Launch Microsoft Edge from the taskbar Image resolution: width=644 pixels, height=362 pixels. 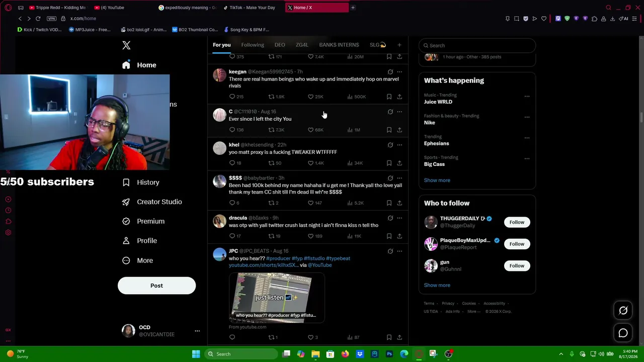[x=404, y=354]
